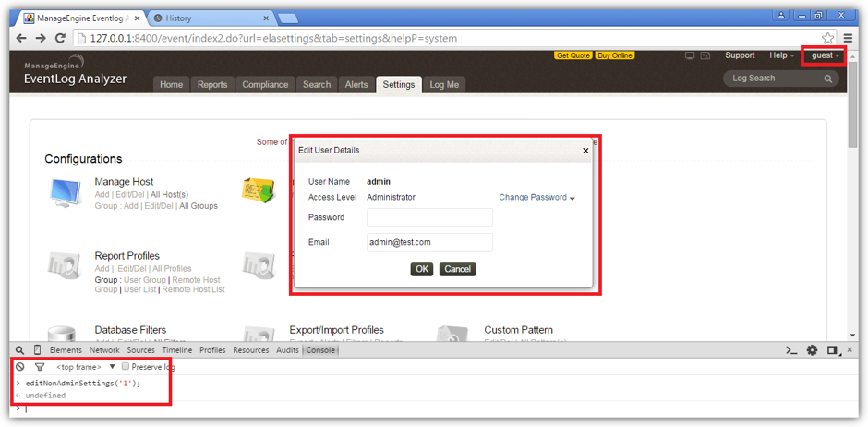Click the Export/Import Profiles icon
868x427 pixels.
[259, 334]
